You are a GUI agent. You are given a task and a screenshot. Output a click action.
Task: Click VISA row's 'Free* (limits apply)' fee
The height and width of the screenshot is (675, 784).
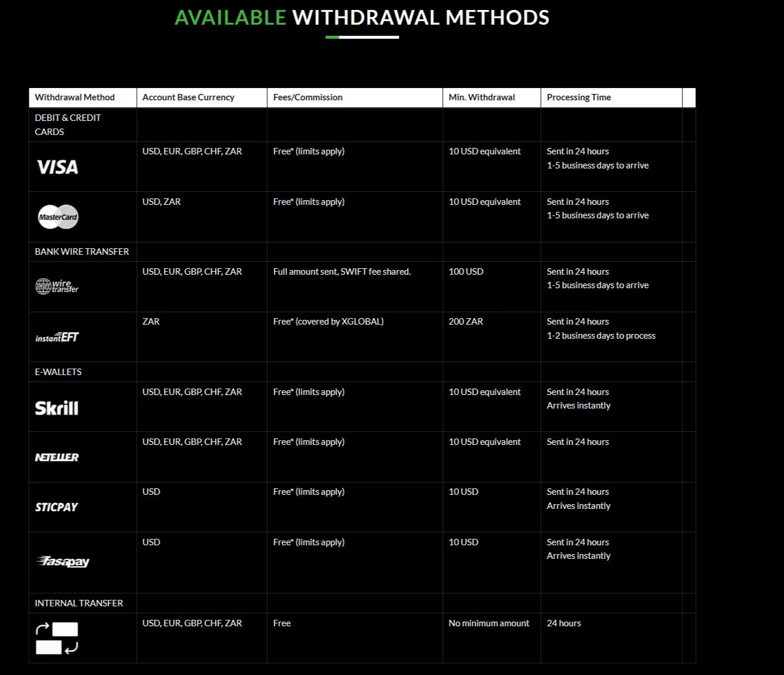[309, 151]
